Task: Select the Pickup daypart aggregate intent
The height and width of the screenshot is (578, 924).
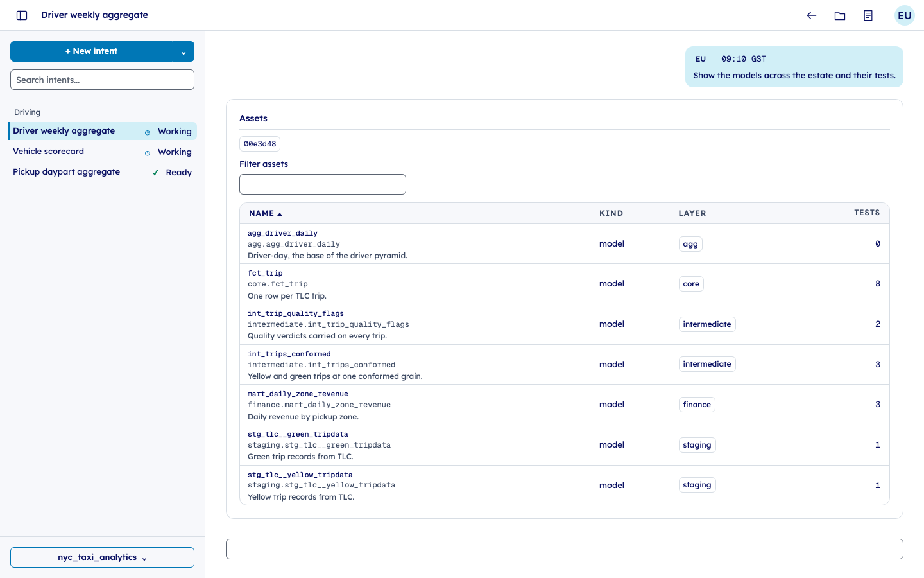Action: (103, 172)
